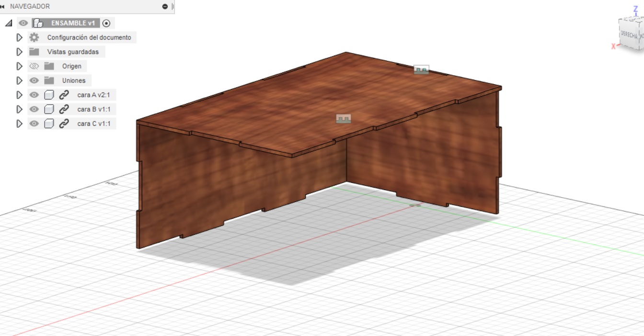The height and width of the screenshot is (336, 644).
Task: Click the ENSAMBLE v1 component icon
Action: [38, 23]
